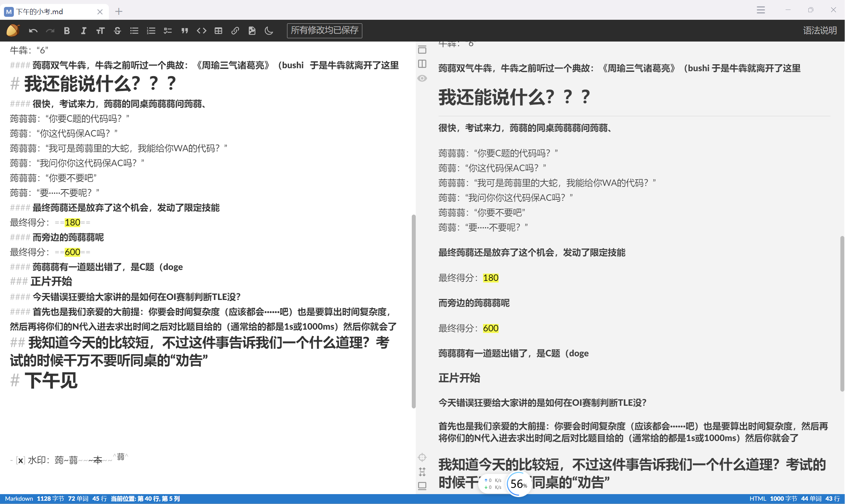Click highlighted 180 in the editor
The image size is (845, 504).
pos(72,222)
